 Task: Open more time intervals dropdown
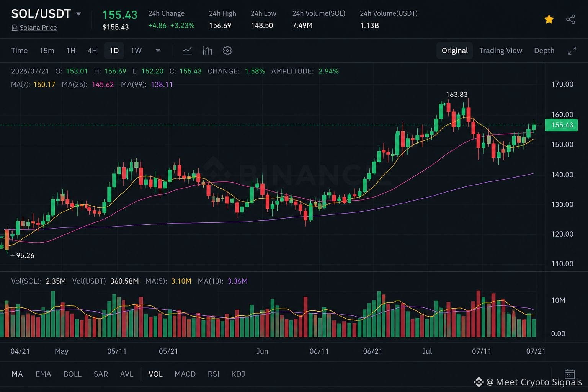click(158, 51)
